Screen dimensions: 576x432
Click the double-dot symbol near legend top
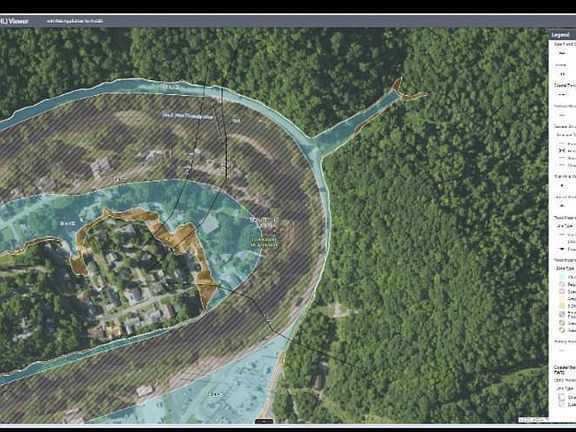coord(562,74)
